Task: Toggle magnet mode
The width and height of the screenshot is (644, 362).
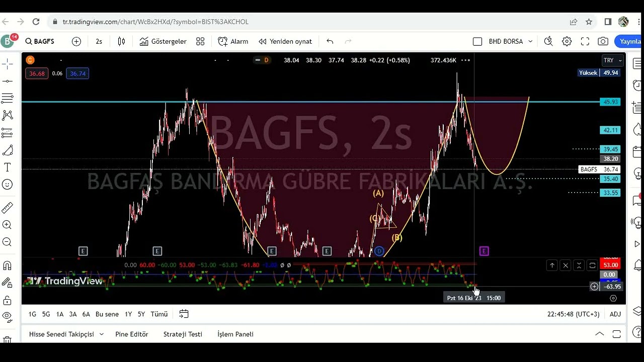Action: pyautogui.click(x=7, y=265)
